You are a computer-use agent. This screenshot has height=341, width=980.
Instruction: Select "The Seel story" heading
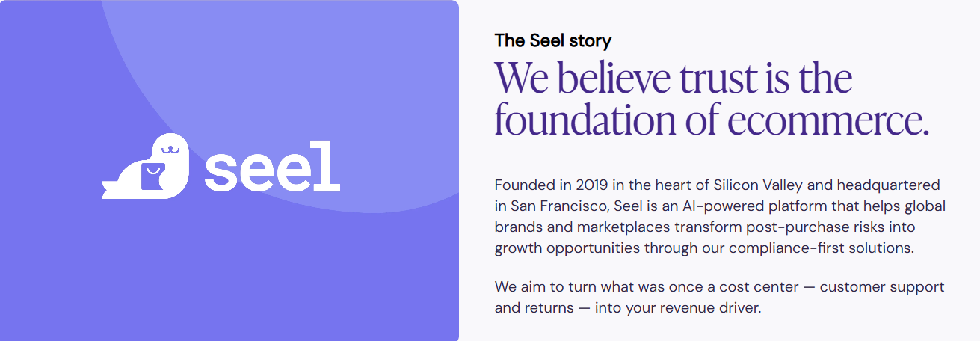[x=552, y=40]
